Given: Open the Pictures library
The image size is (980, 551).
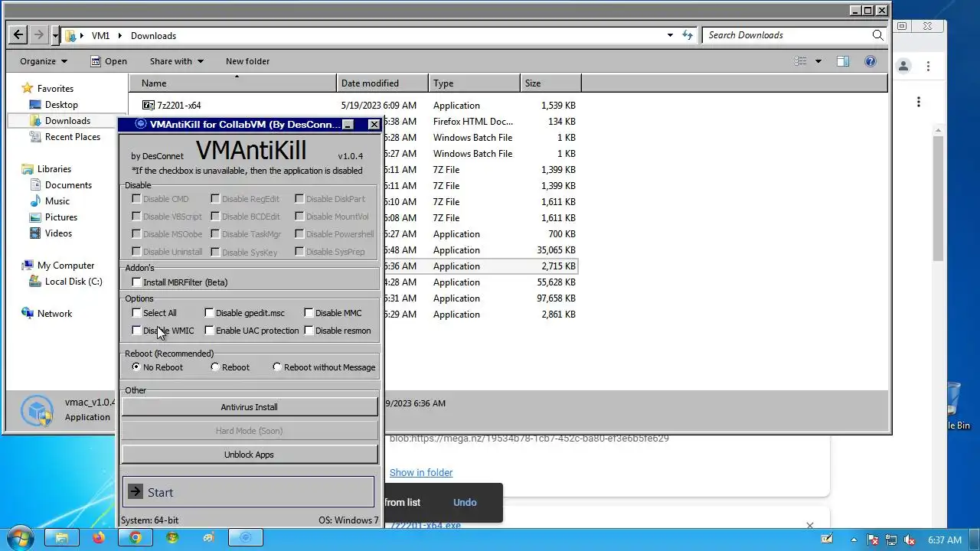Looking at the screenshot, I should pyautogui.click(x=61, y=217).
